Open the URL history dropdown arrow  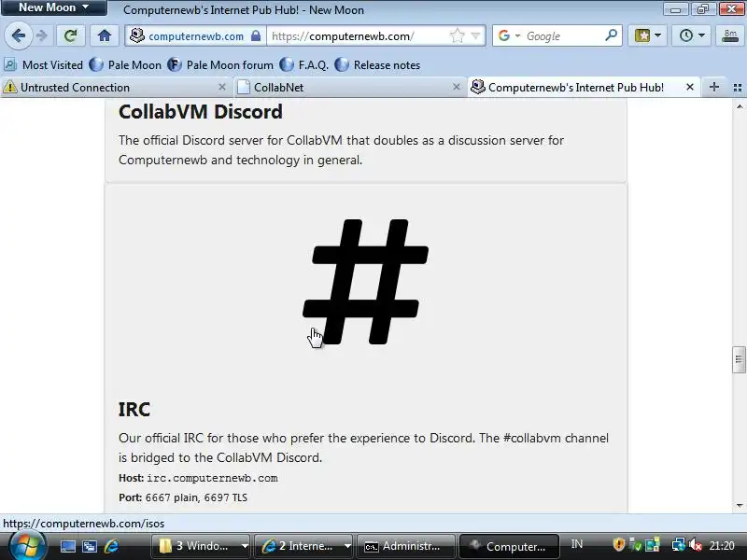tap(475, 35)
